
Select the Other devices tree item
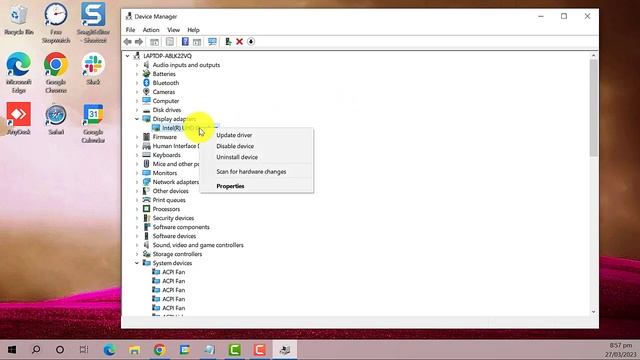(171, 191)
